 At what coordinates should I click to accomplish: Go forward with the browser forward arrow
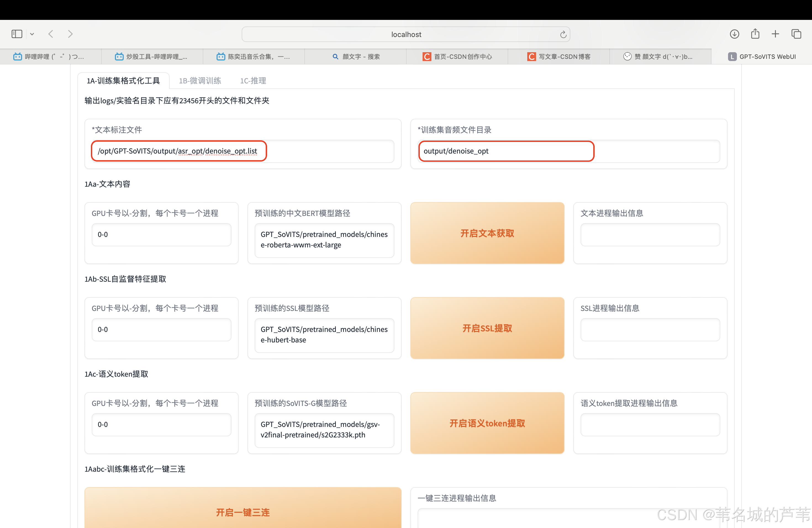pos(70,34)
